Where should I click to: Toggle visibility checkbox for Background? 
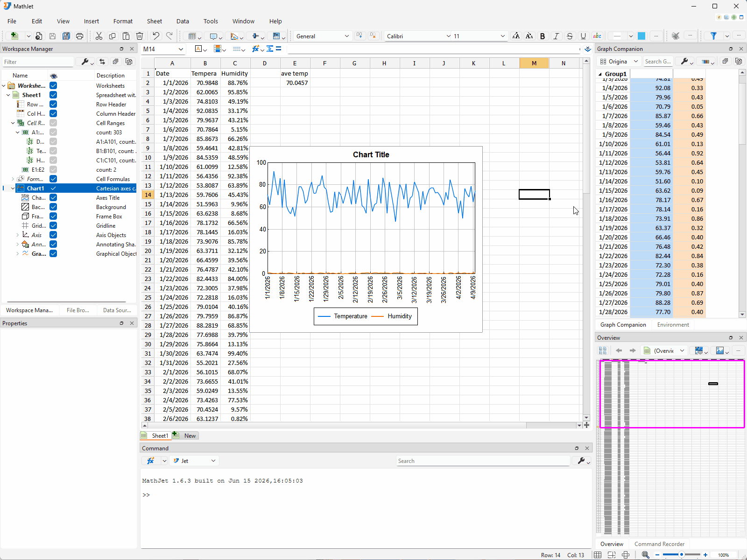[x=53, y=207]
